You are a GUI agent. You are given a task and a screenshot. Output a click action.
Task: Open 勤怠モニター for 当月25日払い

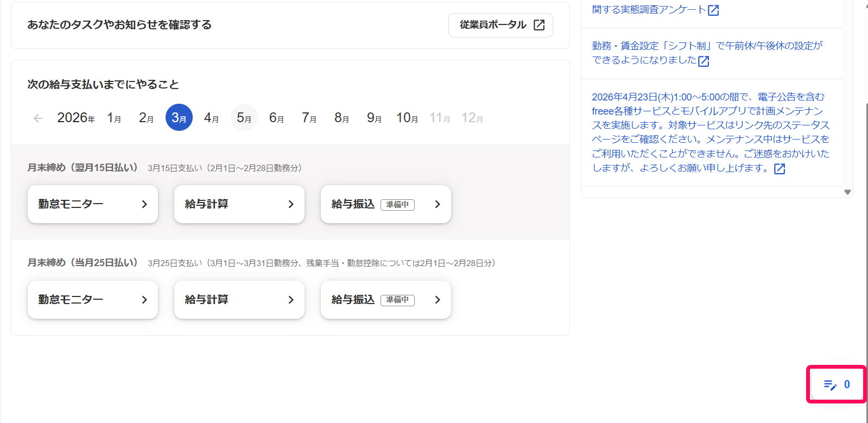[93, 300]
